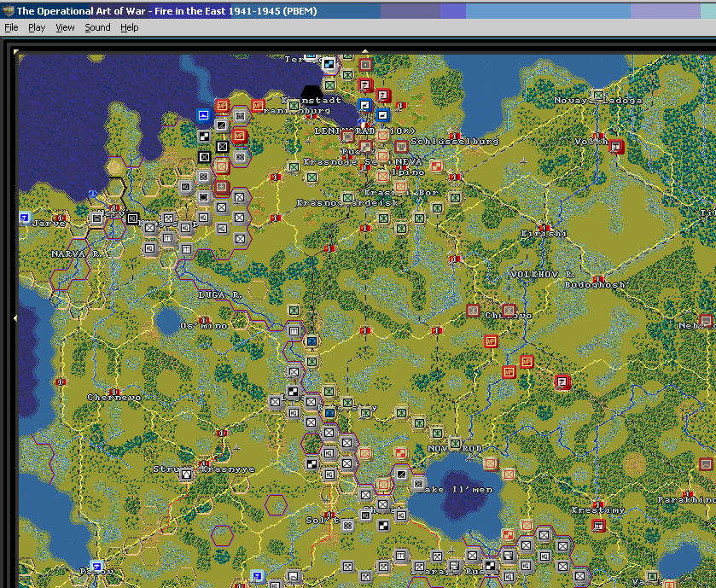Open the Sound menu

pos(97,27)
